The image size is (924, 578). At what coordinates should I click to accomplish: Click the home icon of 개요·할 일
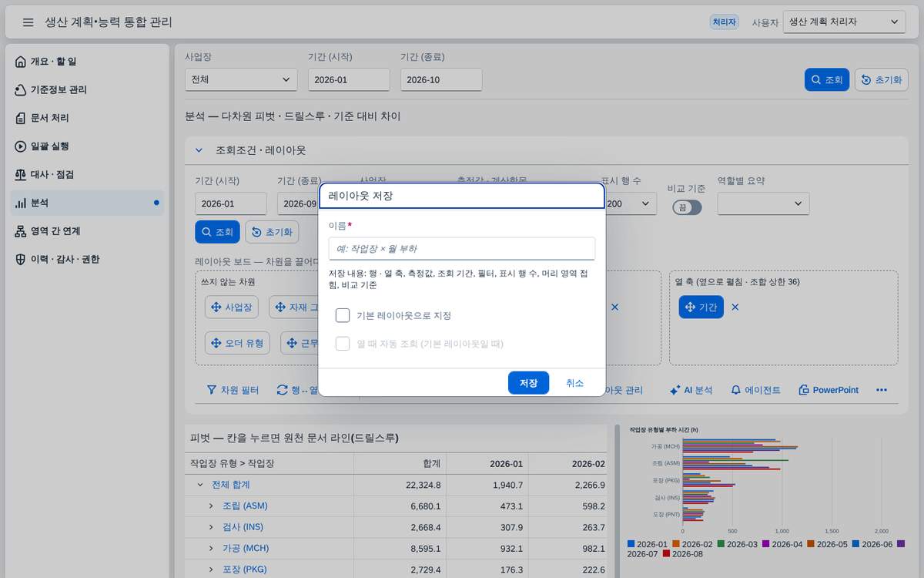[21, 62]
